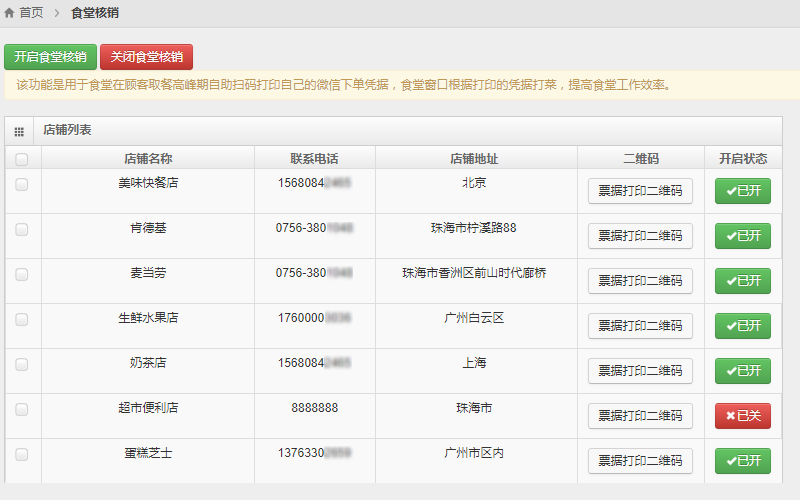Open 票据打印二维码 for 肯德基
This screenshot has height=500, width=800.
[640, 236]
